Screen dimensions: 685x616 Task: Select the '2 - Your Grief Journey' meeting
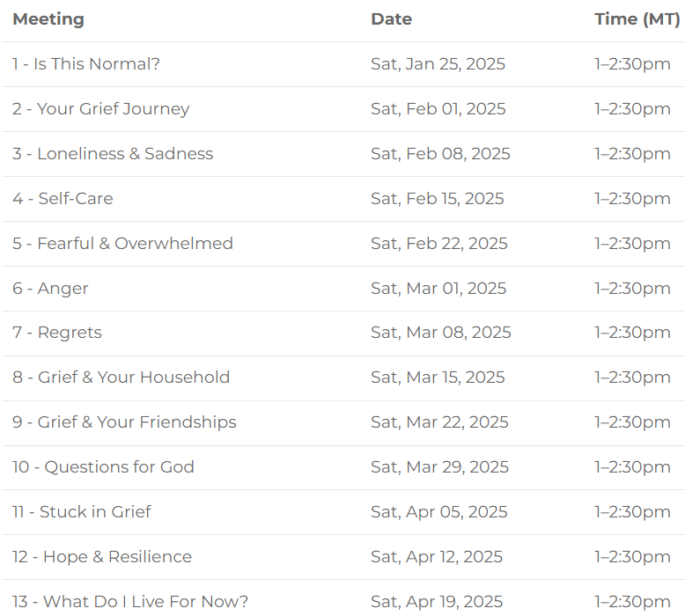coord(101,109)
